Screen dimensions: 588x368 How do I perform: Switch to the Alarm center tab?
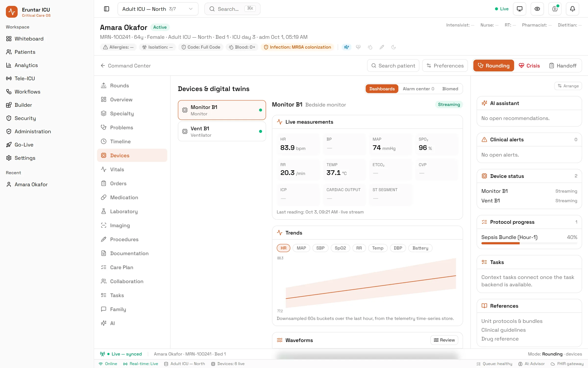click(x=418, y=89)
